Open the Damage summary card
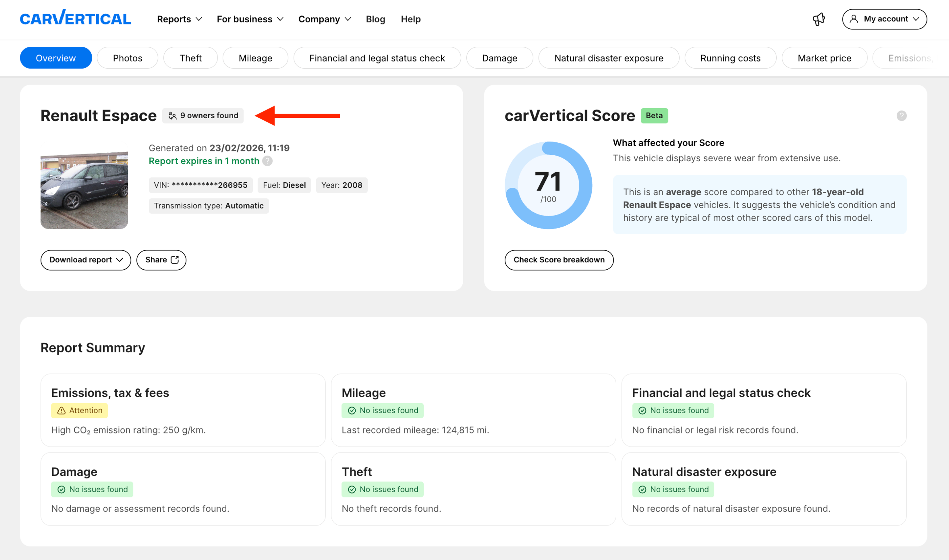The height and width of the screenshot is (560, 949). click(183, 489)
